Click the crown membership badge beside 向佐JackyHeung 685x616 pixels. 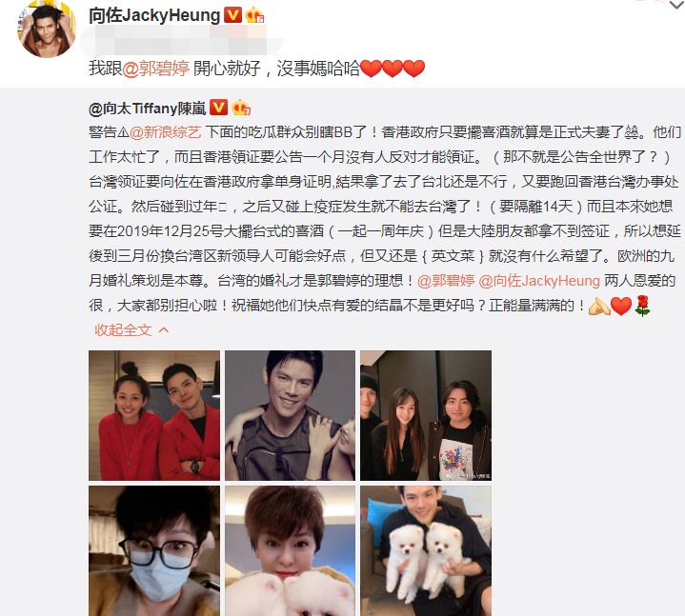(254, 15)
